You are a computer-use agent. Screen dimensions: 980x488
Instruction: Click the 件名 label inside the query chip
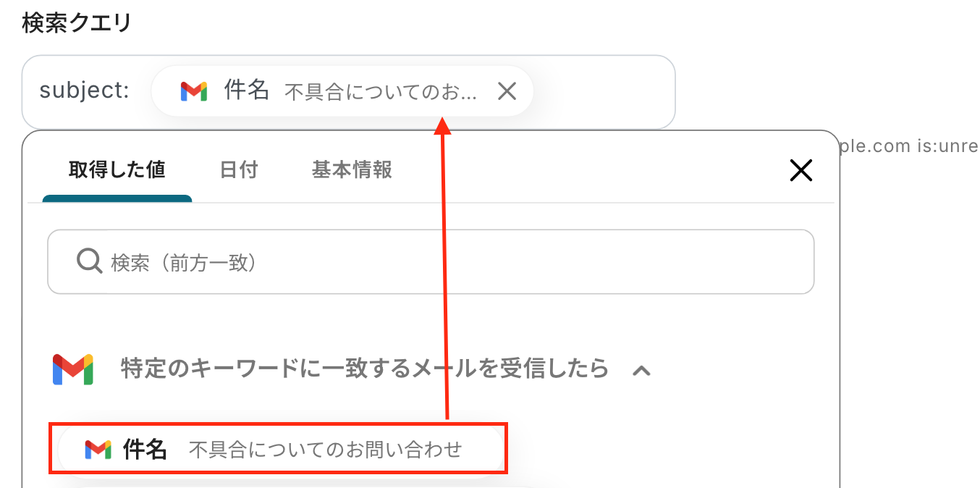point(247,91)
